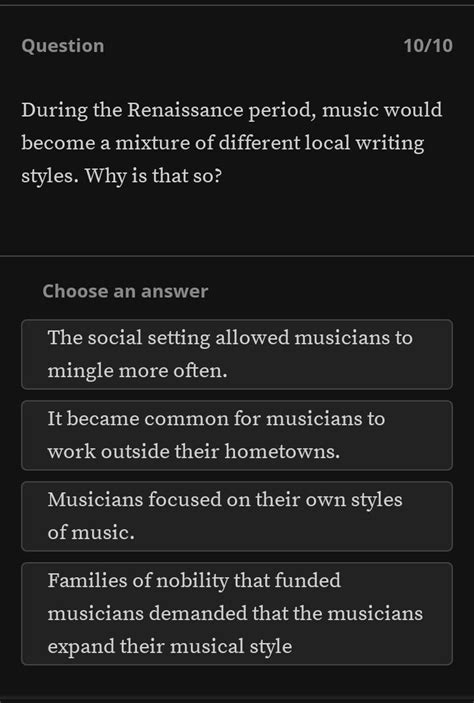Click the 'Why is that so?' sentence
Screen dimensions: 474x703
(153, 176)
